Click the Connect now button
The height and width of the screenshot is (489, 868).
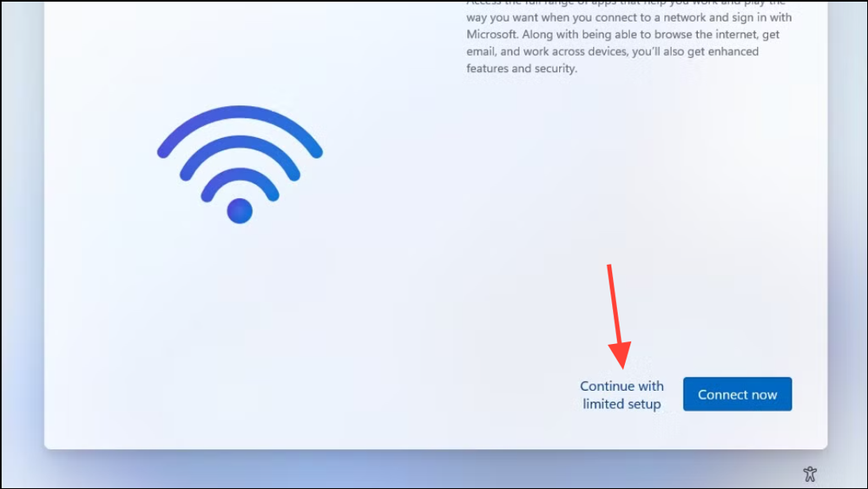pyautogui.click(x=737, y=394)
